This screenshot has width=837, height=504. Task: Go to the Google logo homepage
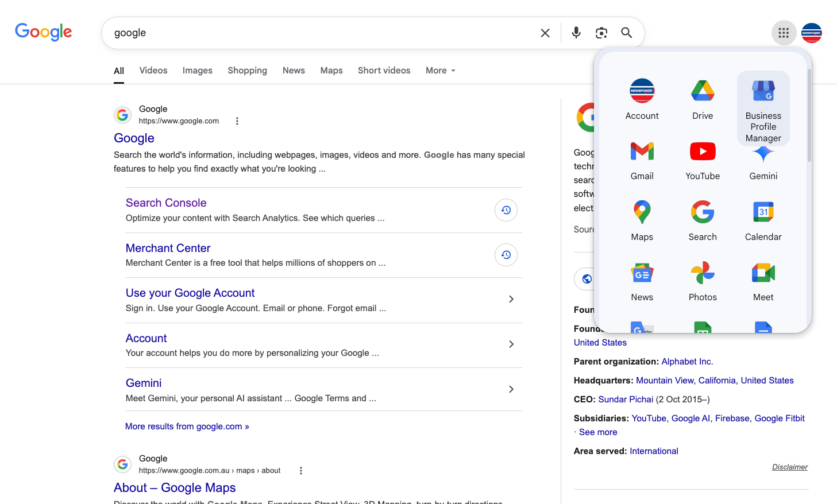point(44,32)
